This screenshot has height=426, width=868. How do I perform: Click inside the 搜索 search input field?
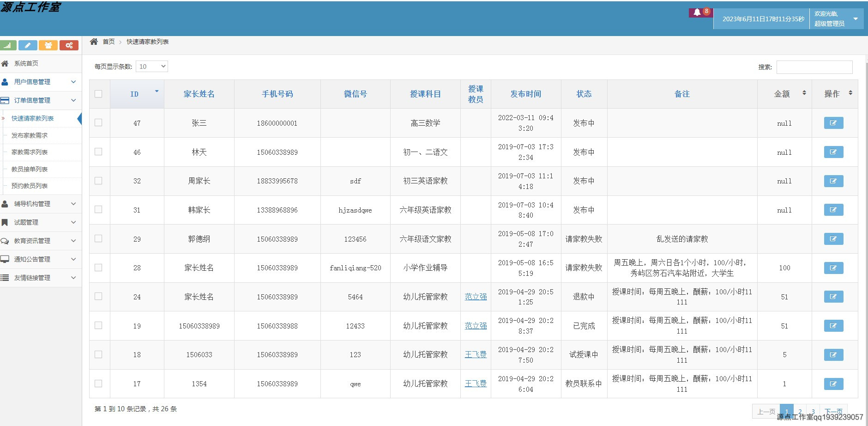coord(814,67)
